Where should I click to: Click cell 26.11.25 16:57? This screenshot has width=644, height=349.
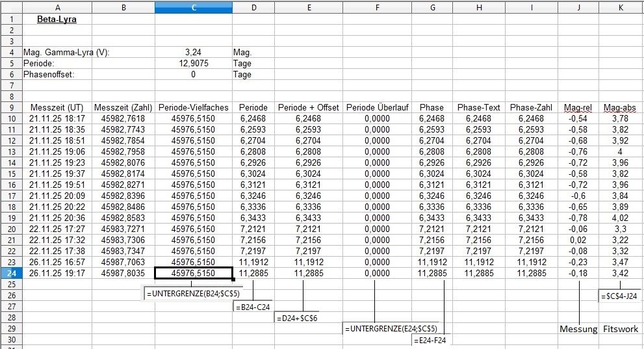pos(57,262)
